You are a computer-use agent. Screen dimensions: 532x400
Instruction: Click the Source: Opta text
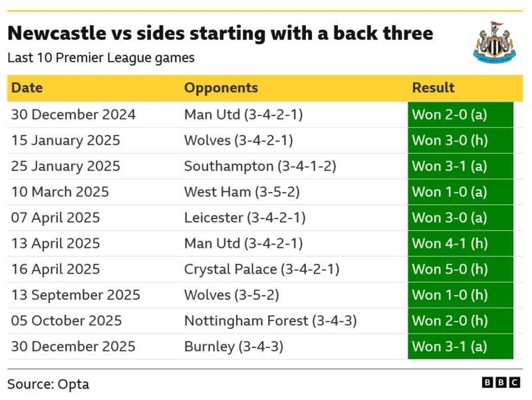[48, 384]
